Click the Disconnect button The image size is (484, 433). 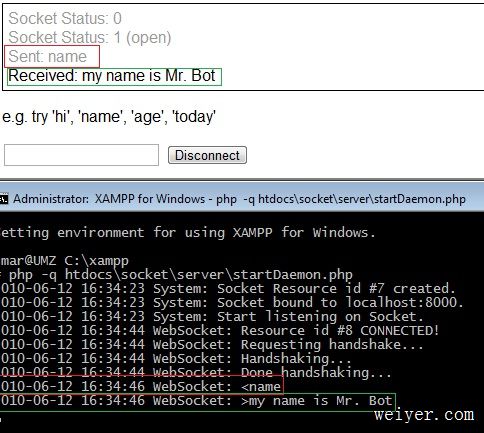click(207, 155)
